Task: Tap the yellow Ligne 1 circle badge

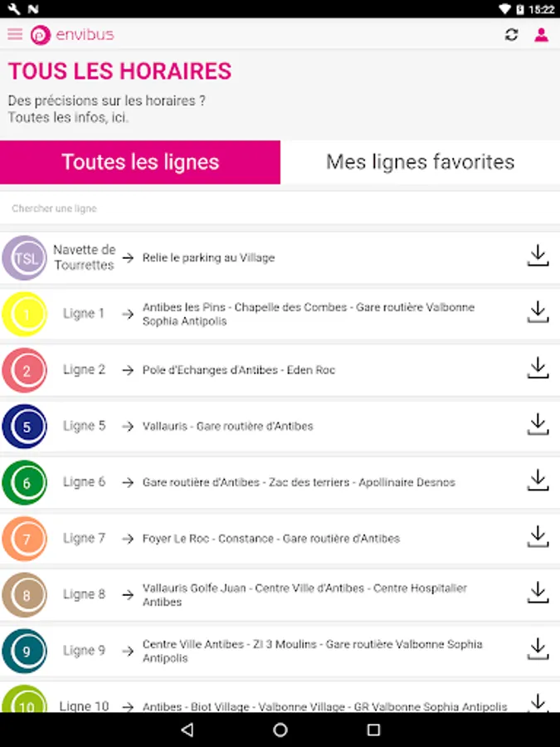Action: point(26,314)
